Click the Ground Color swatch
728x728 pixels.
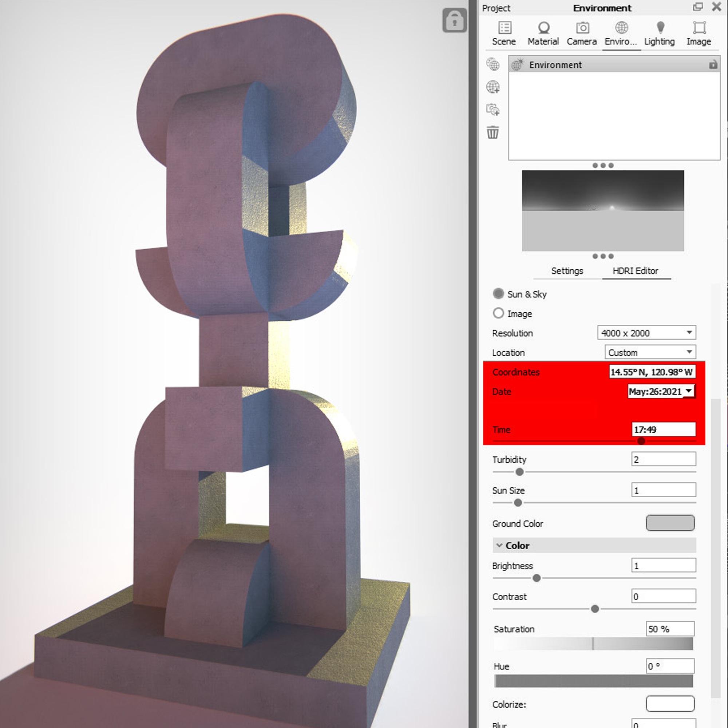click(670, 523)
